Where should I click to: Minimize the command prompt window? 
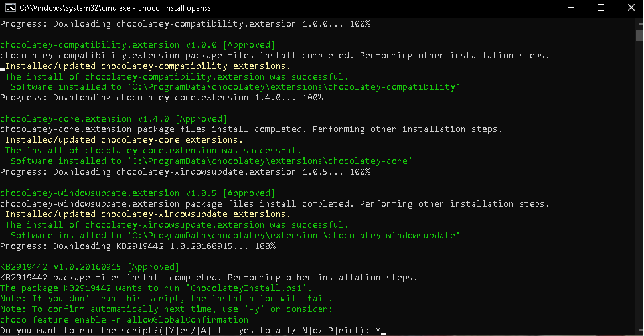tap(571, 8)
